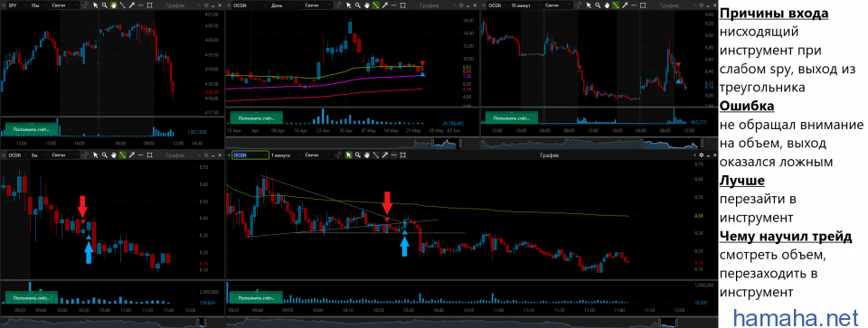868x328 pixels.
Task: Choose horizontal line tool in OCGN 15 минут chart
Action: [x=634, y=5]
